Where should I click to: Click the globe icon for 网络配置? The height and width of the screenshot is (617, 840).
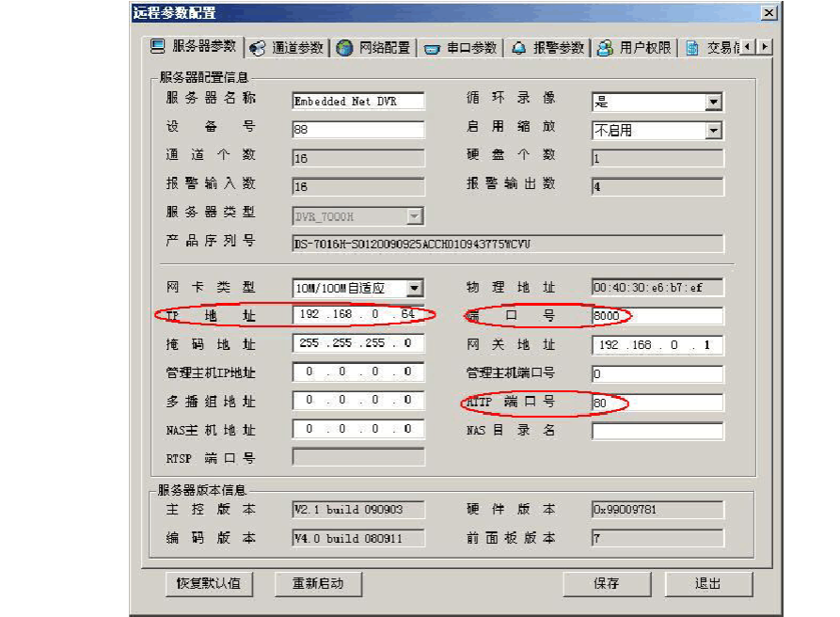(344, 48)
